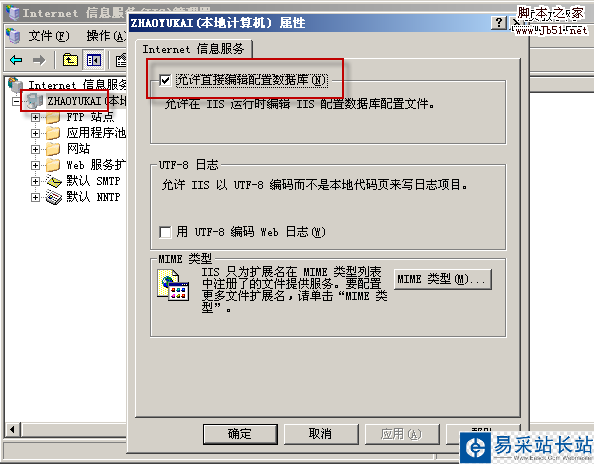Expand the FTP 站点 tree node
The width and height of the screenshot is (594, 464).
[35, 117]
